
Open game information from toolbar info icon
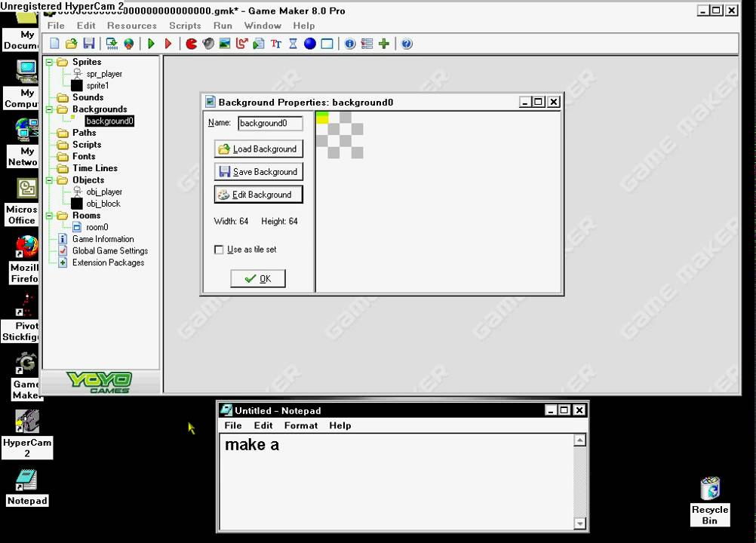pyautogui.click(x=350, y=44)
